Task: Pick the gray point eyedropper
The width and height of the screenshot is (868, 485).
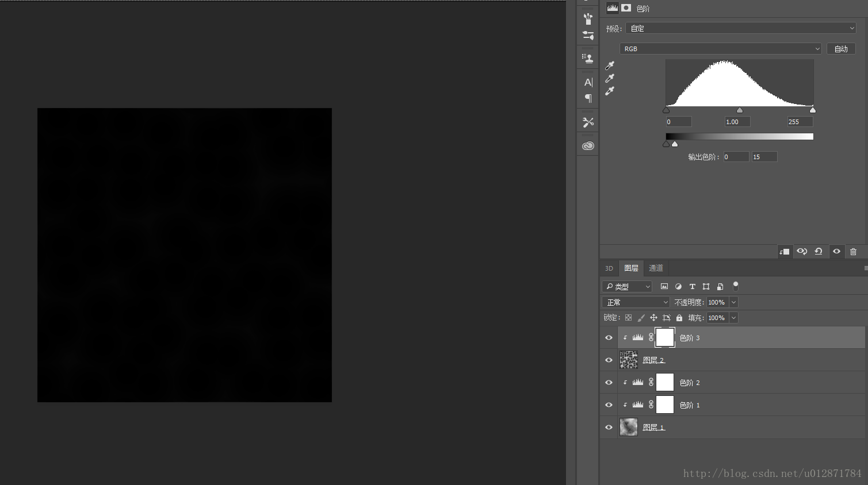Action: 610,78
